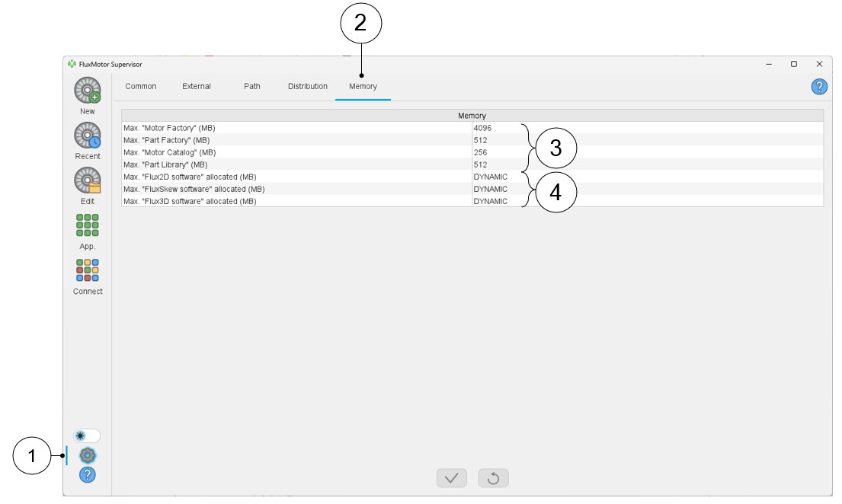Edit Flux2D software DYNAMIC value
The image size is (842, 504).
point(648,177)
